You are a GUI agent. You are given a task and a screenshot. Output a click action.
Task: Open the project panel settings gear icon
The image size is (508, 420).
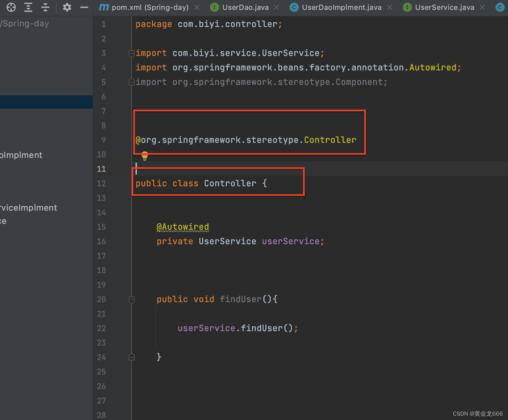coord(67,7)
